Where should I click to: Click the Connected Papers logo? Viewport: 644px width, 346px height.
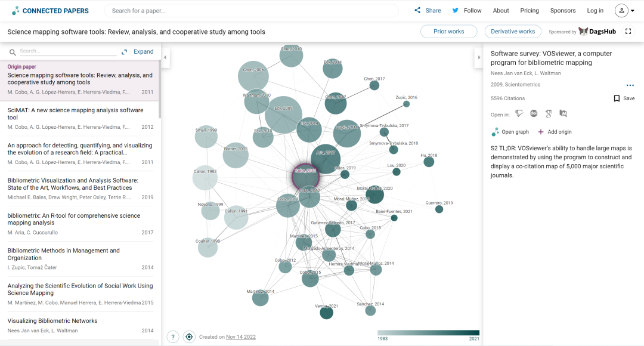pos(50,11)
